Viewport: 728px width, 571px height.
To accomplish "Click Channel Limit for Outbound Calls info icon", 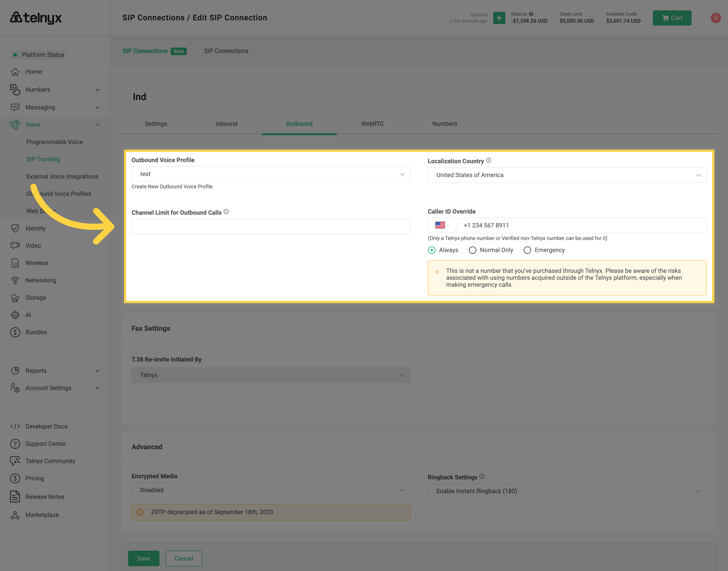I will pos(226,212).
